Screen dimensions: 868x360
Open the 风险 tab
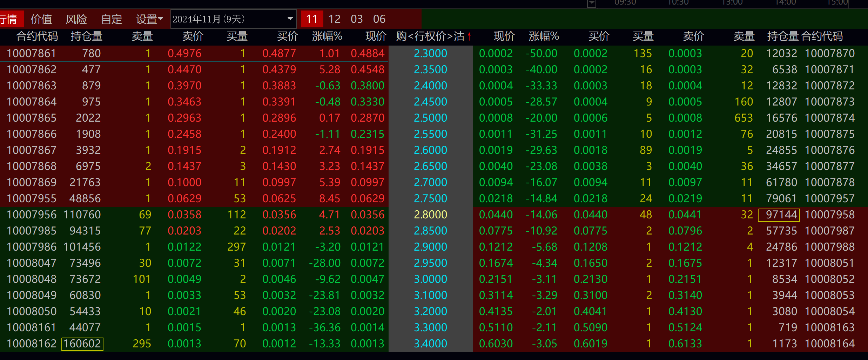(x=76, y=19)
